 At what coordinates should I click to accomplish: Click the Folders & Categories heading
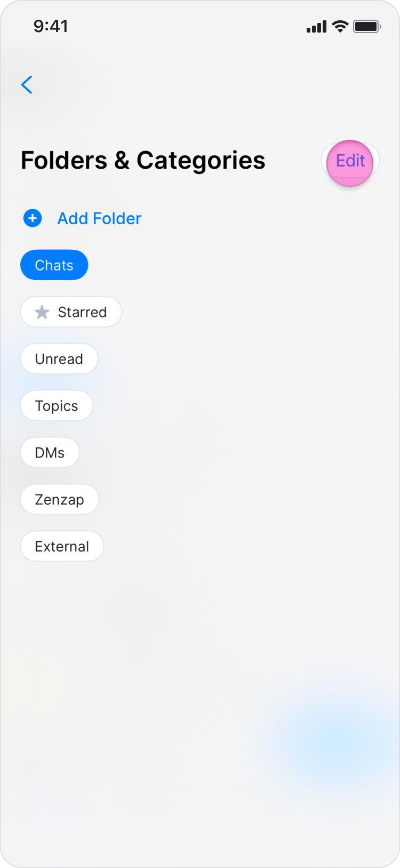pyautogui.click(x=143, y=161)
